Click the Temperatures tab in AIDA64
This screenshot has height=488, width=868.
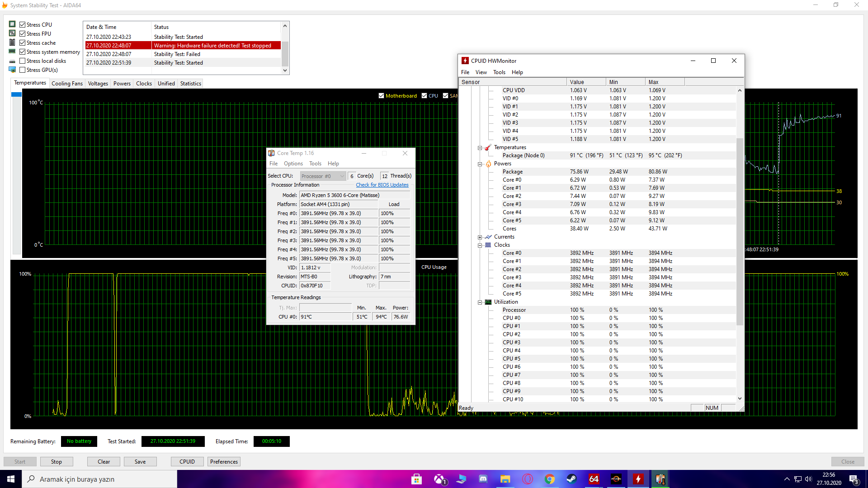[29, 84]
